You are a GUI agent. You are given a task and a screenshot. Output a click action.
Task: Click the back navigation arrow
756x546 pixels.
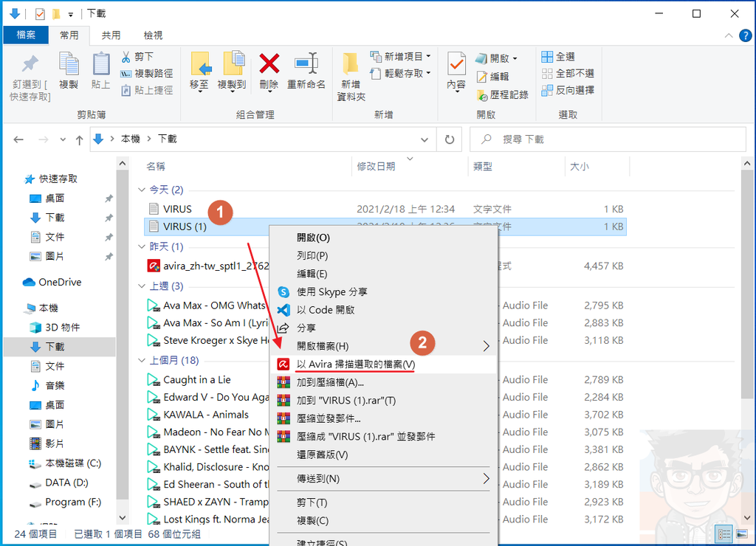pyautogui.click(x=18, y=139)
